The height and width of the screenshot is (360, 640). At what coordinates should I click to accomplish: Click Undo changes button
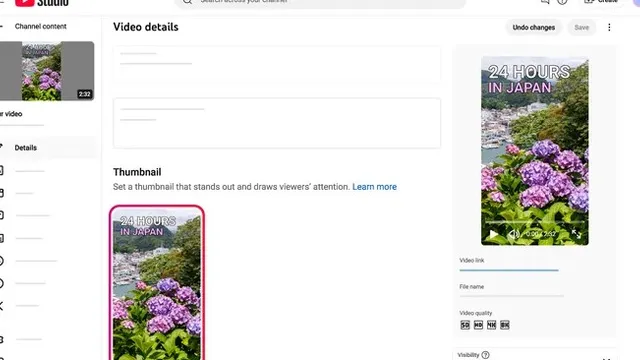pyautogui.click(x=533, y=27)
